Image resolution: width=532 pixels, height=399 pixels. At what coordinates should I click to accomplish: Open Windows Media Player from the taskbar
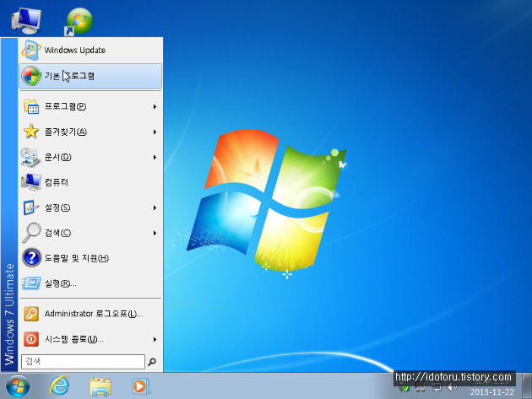pos(140,386)
